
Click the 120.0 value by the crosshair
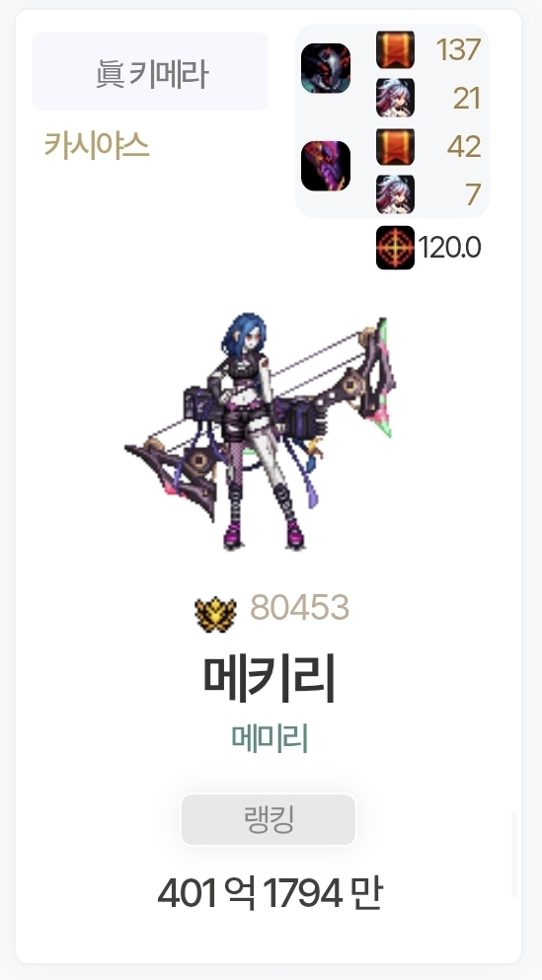tap(449, 248)
